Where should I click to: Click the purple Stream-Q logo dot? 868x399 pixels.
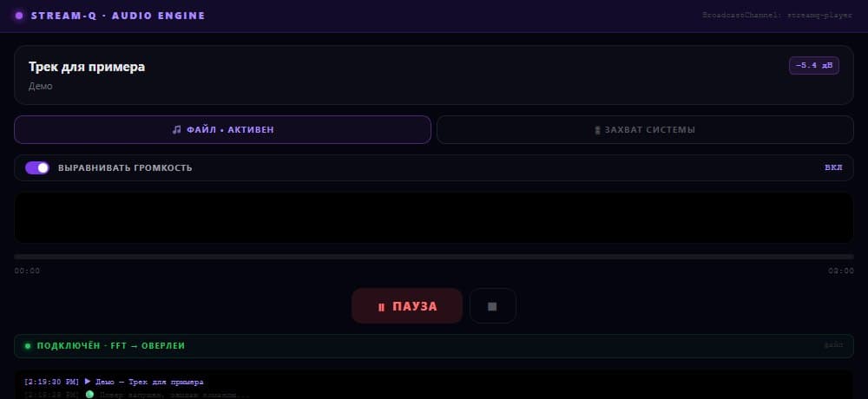[19, 16]
